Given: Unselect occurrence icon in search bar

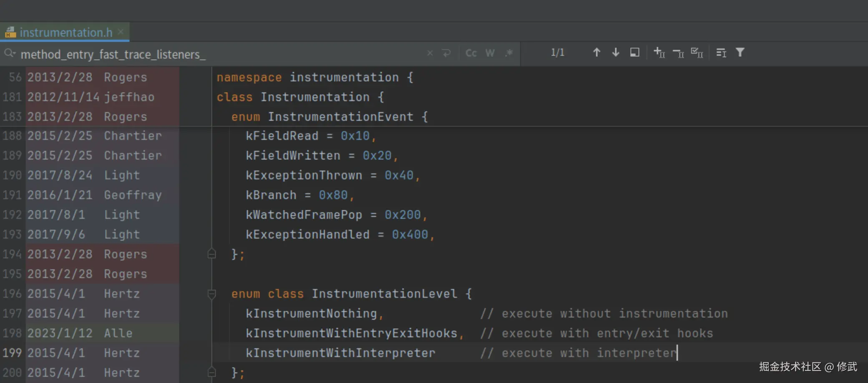Looking at the screenshot, I should 678,53.
